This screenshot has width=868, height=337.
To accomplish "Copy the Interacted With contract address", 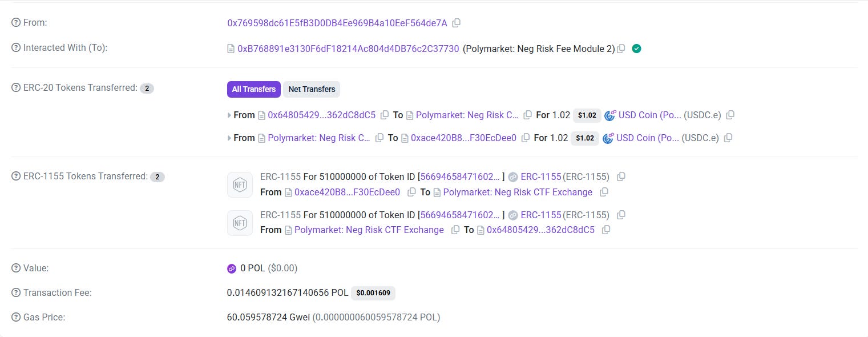I will (x=621, y=49).
